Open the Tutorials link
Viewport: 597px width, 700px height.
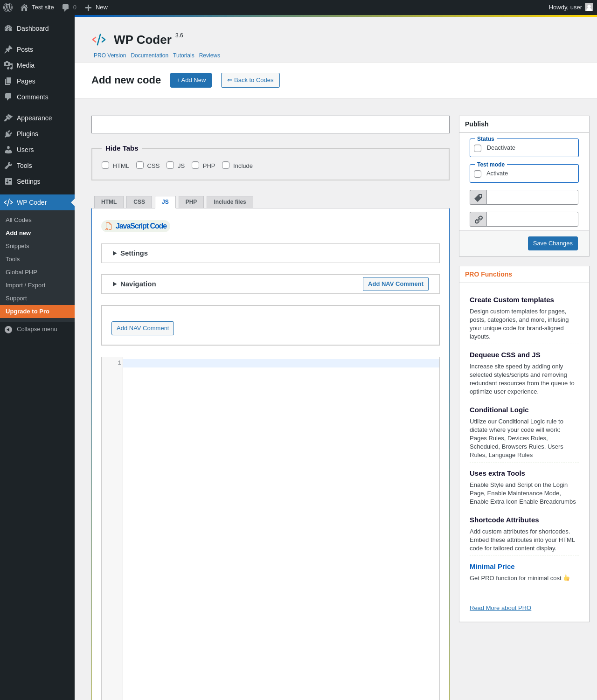click(x=184, y=55)
